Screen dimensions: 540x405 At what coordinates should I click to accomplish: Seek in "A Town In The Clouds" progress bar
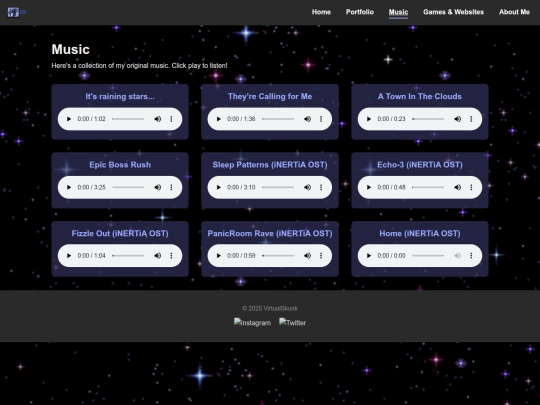click(428, 119)
